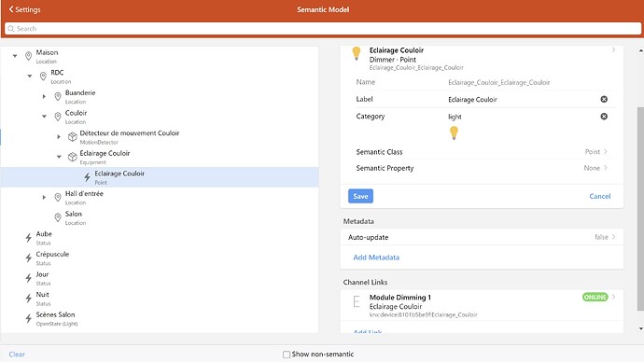The width and height of the screenshot is (644, 362).
Task: Click the Nuit bolt icon
Action: 28,299
